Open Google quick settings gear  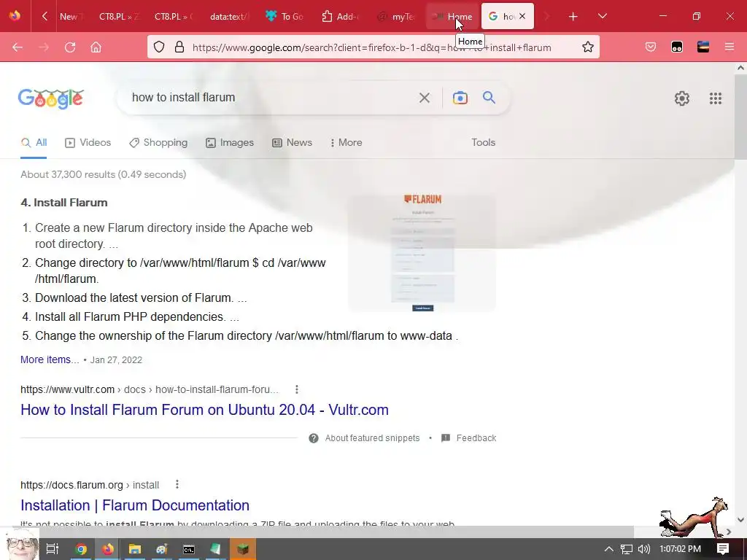click(682, 98)
